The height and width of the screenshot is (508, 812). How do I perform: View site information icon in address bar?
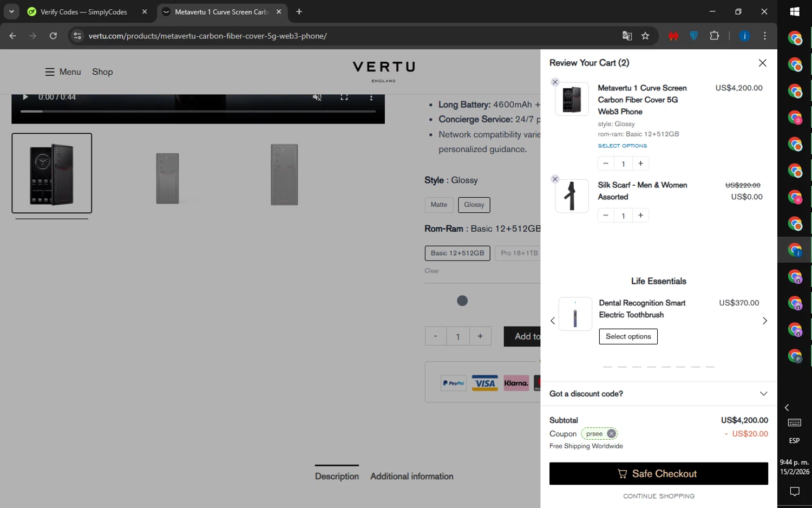pyautogui.click(x=77, y=36)
